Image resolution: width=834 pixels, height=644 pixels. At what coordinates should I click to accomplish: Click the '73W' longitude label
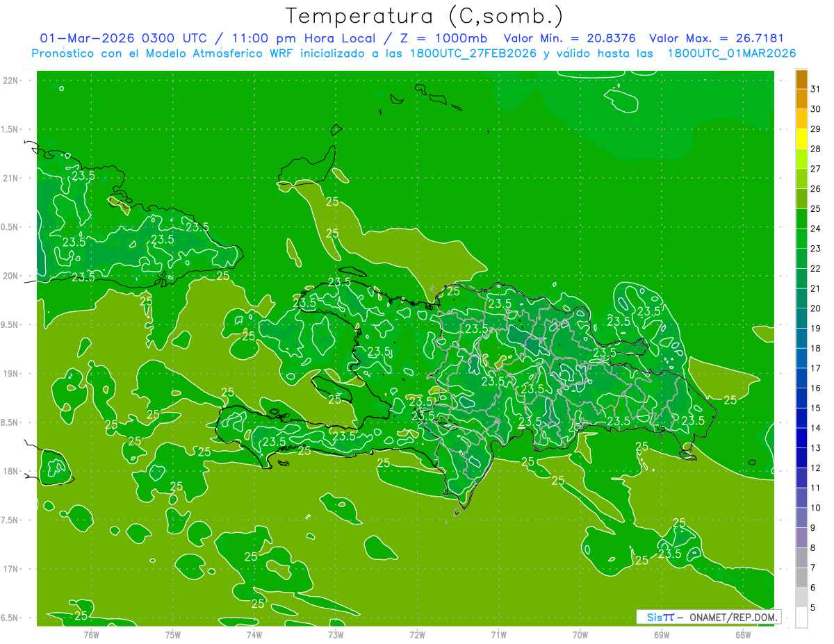(x=336, y=634)
